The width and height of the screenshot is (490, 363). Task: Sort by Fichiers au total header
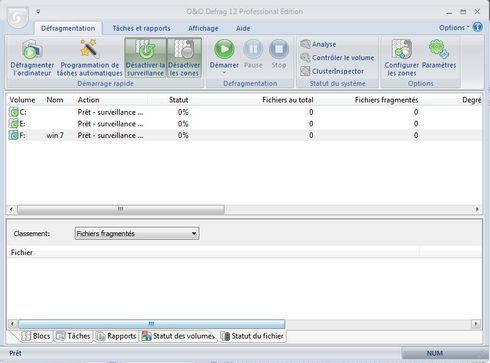coord(288,100)
